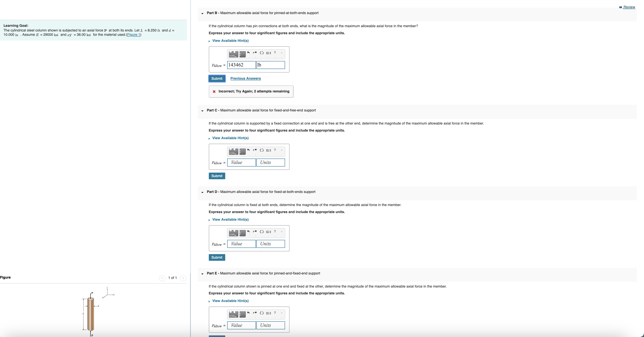
Task: Click the undo arrow in Part B toolbar
Action: tap(248, 53)
